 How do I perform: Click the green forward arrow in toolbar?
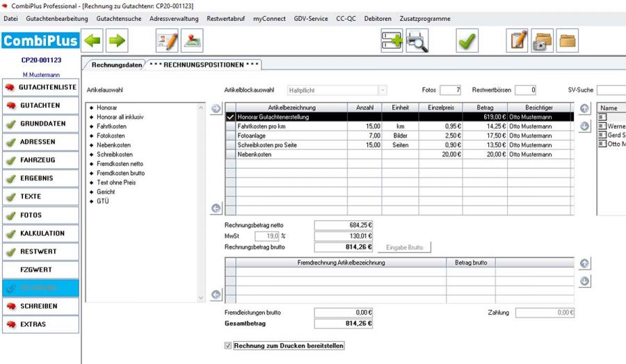click(116, 40)
